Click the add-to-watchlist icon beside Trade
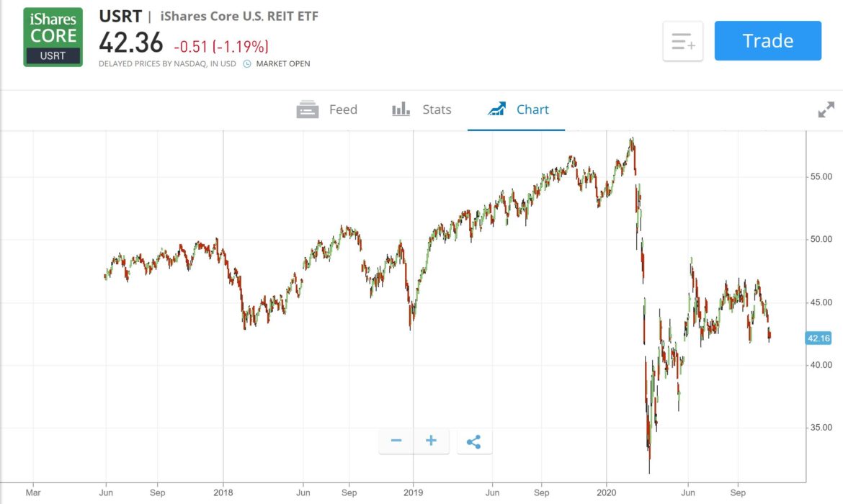Viewport: 843px width, 504px height. [x=682, y=41]
